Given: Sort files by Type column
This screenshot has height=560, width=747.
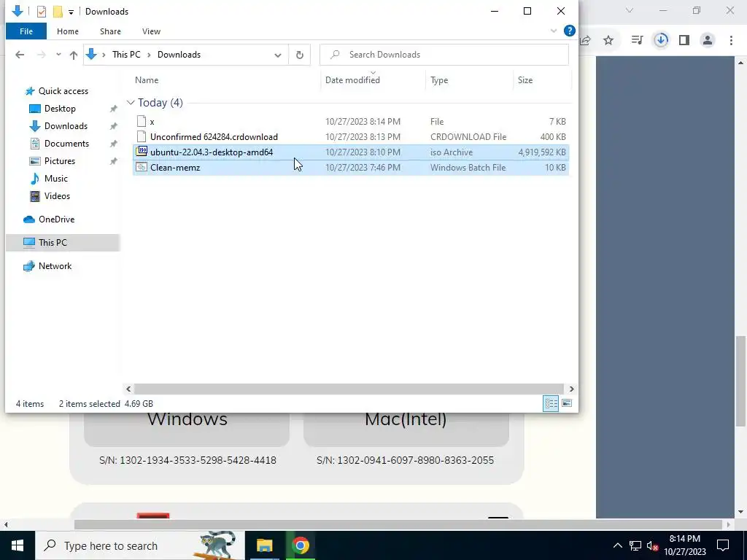Looking at the screenshot, I should click(x=439, y=80).
